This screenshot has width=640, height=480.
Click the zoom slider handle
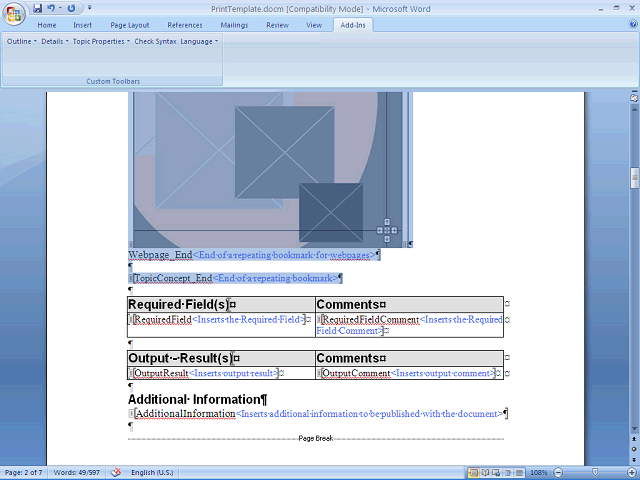coord(595,473)
